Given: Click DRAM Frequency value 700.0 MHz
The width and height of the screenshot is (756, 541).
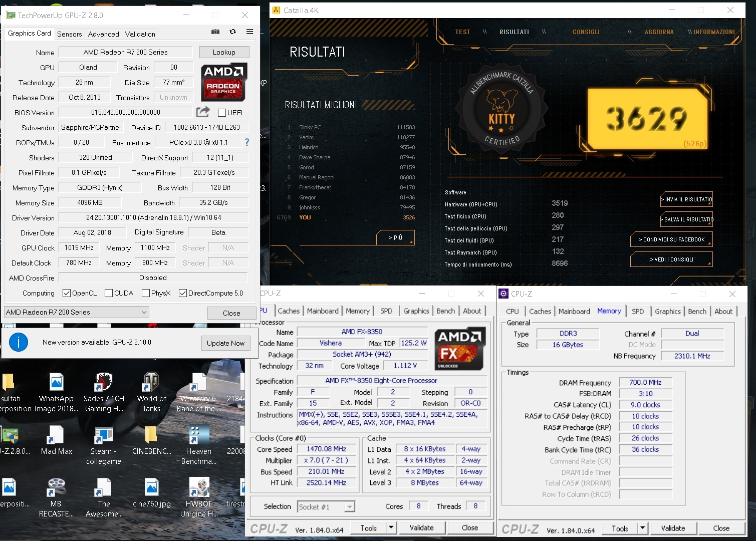Looking at the screenshot, I should (645, 382).
